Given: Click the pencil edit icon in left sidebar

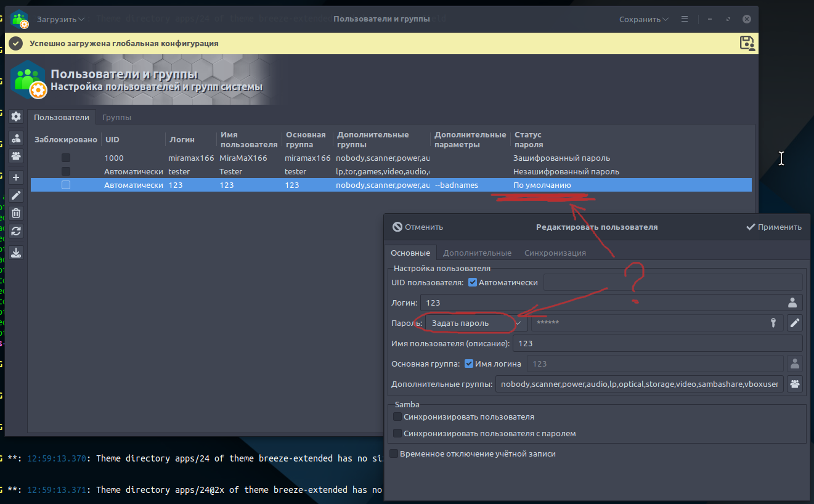Looking at the screenshot, I should (17, 195).
